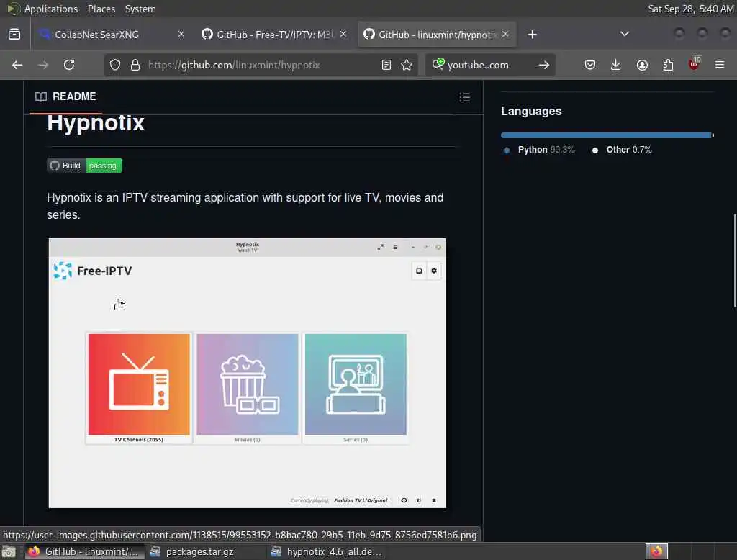The height and width of the screenshot is (560, 737).
Task: Bookmark this page with the star icon
Action: [x=407, y=65]
